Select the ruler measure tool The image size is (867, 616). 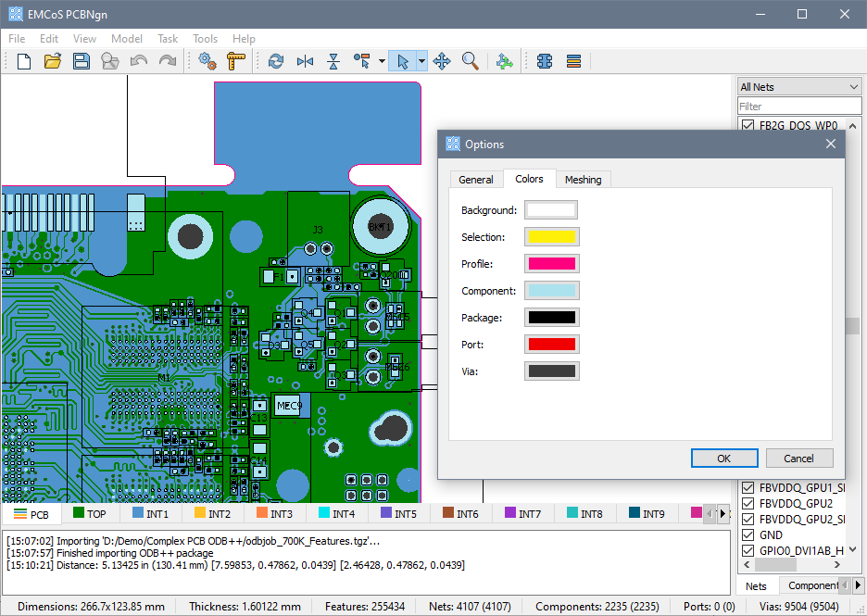[x=236, y=61]
